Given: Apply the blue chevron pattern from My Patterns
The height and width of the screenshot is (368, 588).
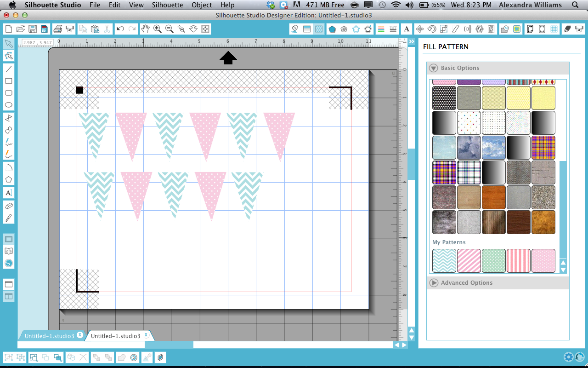Looking at the screenshot, I should [x=444, y=261].
